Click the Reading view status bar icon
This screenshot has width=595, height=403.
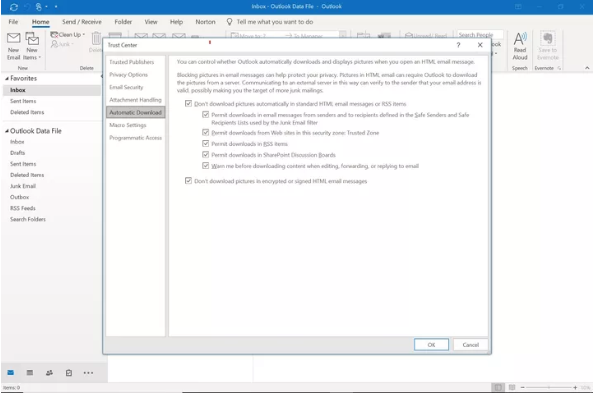pos(512,387)
